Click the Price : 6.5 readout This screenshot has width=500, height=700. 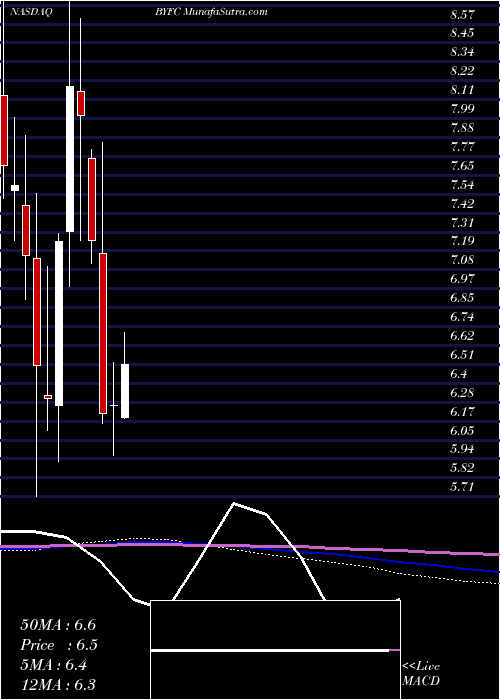59,645
